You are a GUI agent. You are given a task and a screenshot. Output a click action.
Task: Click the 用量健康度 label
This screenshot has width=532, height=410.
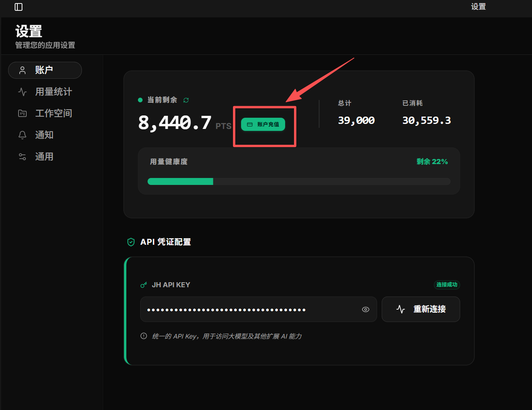(169, 162)
